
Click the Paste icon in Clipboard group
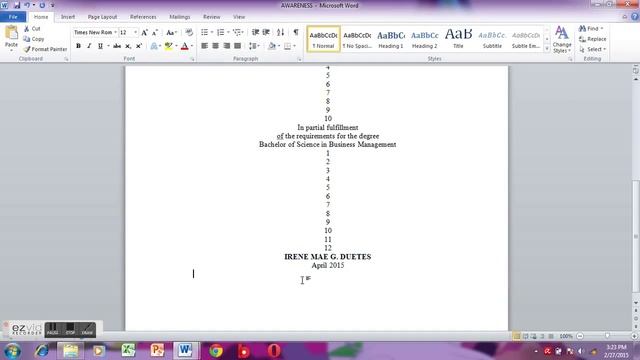click(11, 33)
